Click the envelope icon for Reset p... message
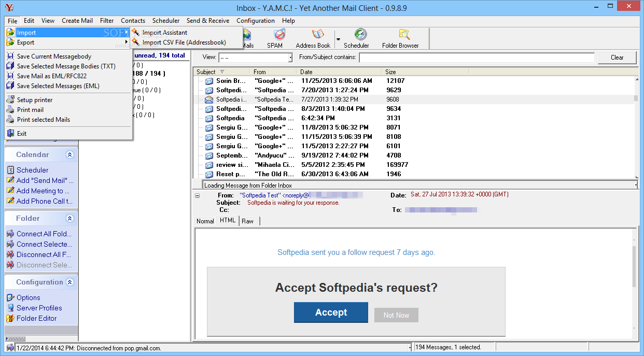Screen dimensions: 644x356 click(209, 174)
